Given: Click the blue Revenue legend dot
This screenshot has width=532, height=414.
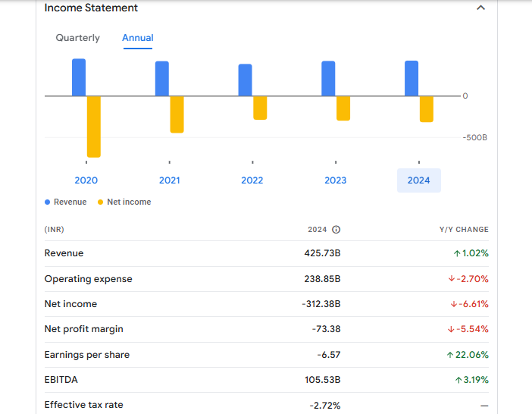Looking at the screenshot, I should click(48, 202).
